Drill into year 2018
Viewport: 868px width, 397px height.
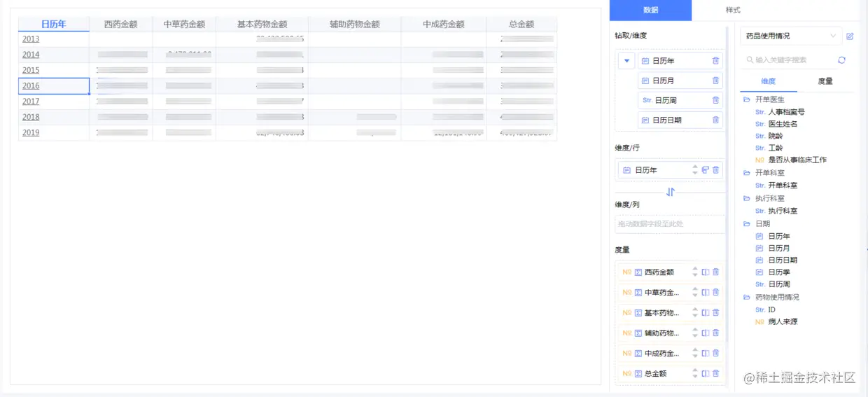[x=31, y=117]
